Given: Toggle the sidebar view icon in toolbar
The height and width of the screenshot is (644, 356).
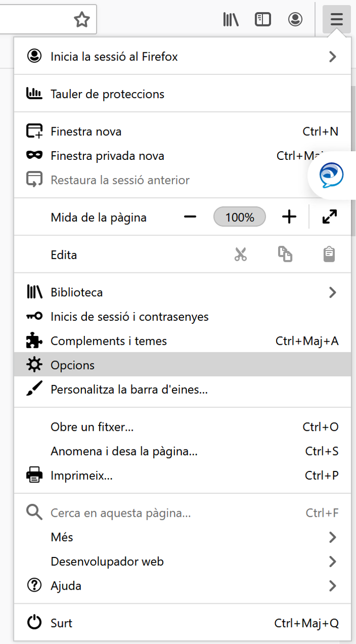Looking at the screenshot, I should coord(263,20).
